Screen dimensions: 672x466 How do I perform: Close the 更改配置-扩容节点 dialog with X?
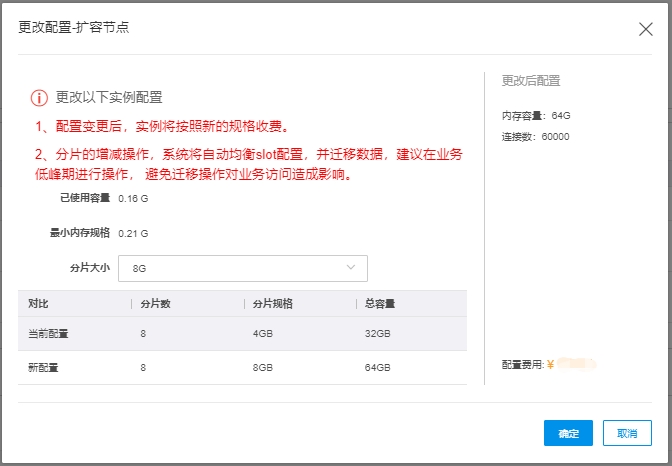[646, 29]
